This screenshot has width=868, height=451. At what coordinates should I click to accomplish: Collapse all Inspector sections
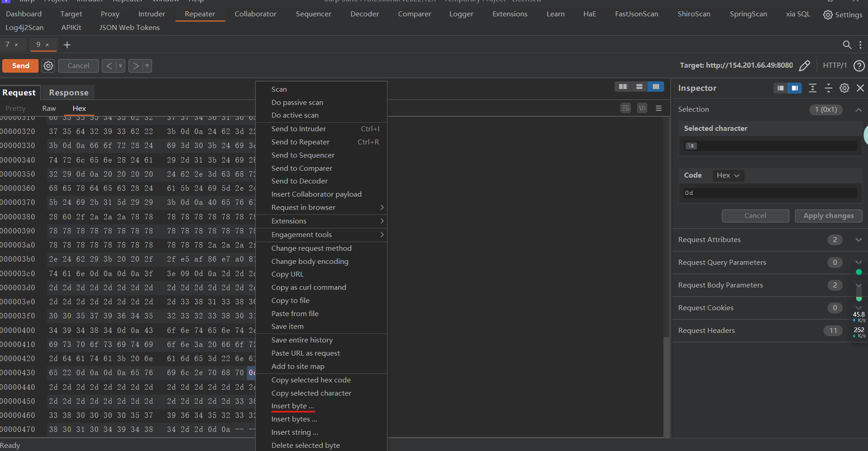(829, 88)
